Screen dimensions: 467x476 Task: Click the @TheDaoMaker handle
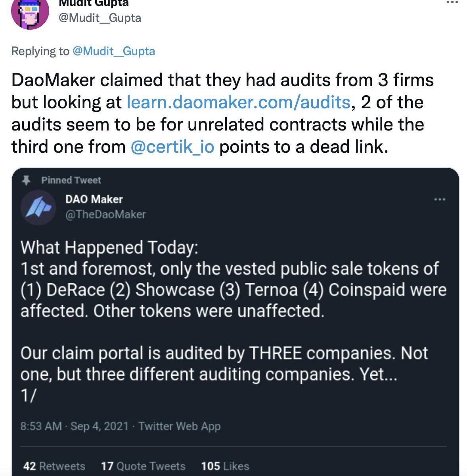click(x=105, y=215)
